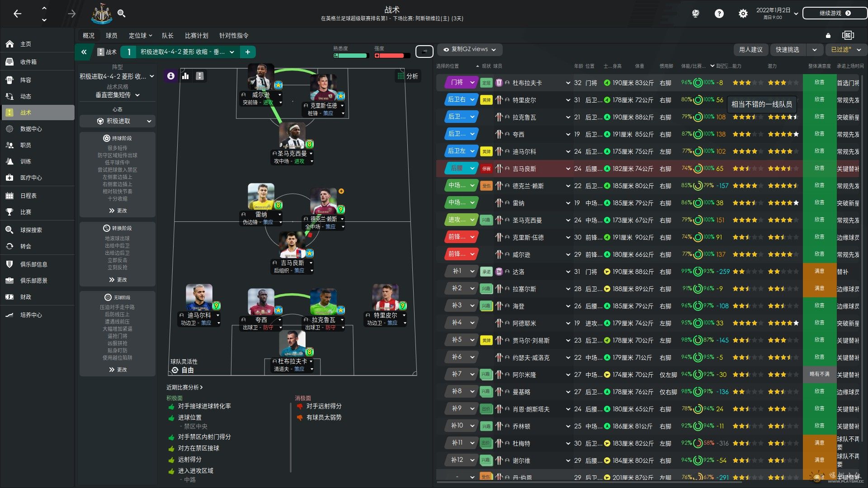
Task: Click the 熟悉度 familiarity bar
Action: click(x=351, y=56)
